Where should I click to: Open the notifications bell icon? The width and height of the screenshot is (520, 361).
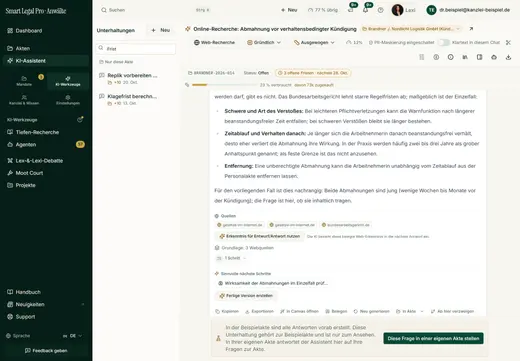[x=365, y=10]
